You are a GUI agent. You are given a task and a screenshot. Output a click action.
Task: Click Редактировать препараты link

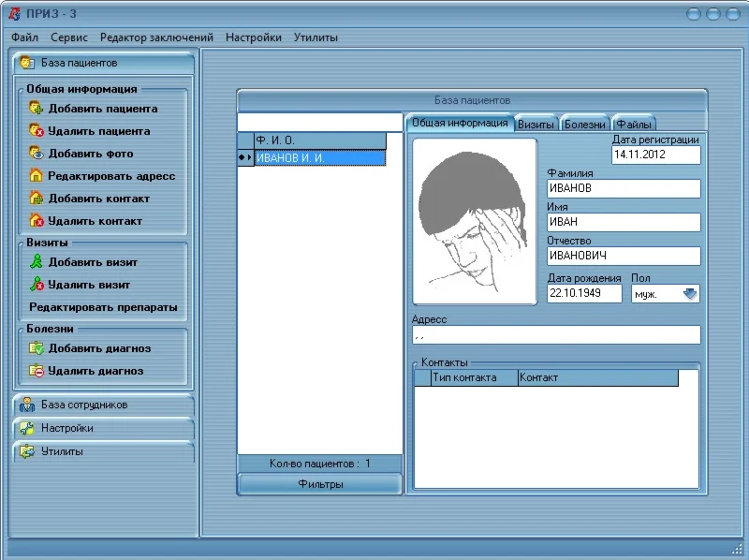point(103,307)
